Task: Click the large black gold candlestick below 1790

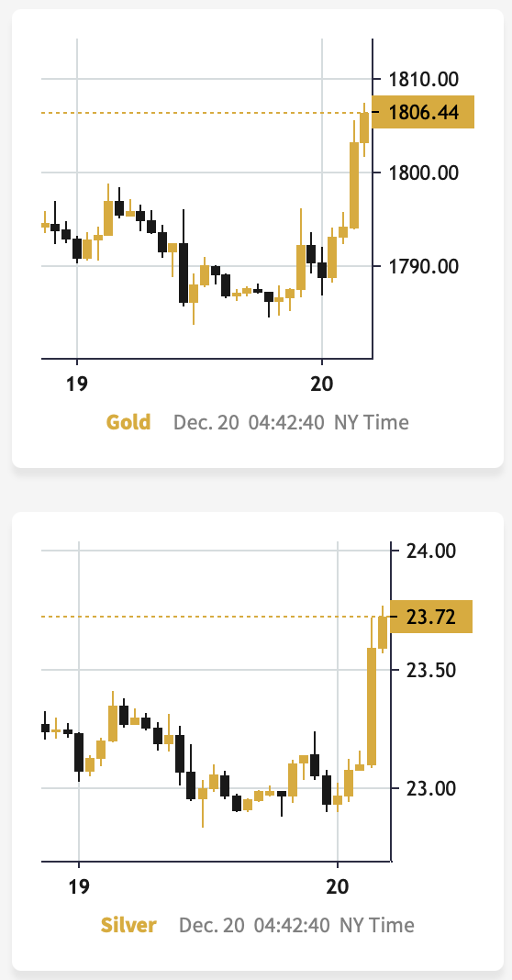Action: click(x=184, y=273)
